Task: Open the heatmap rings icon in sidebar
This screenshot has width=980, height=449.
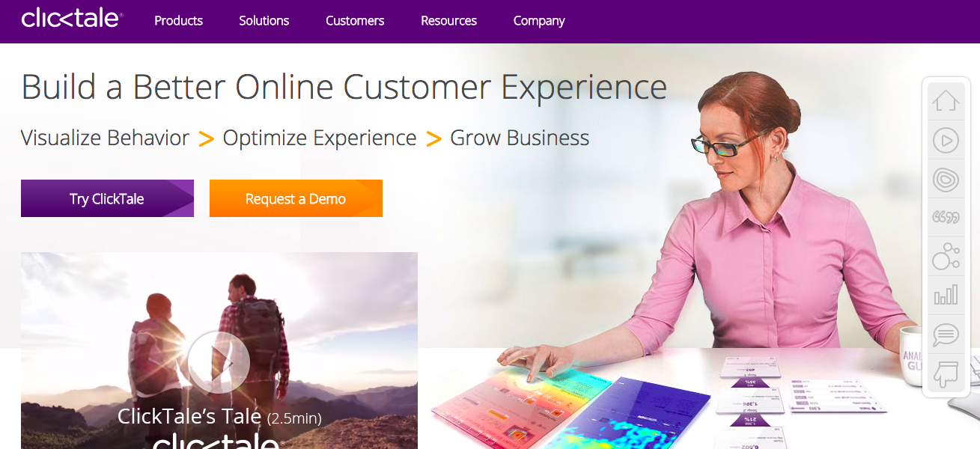Action: coord(946,179)
